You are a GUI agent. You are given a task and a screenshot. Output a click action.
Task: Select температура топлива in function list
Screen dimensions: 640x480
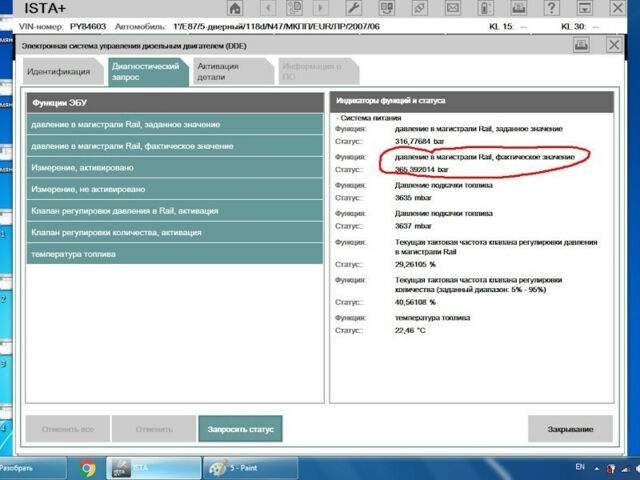175,254
